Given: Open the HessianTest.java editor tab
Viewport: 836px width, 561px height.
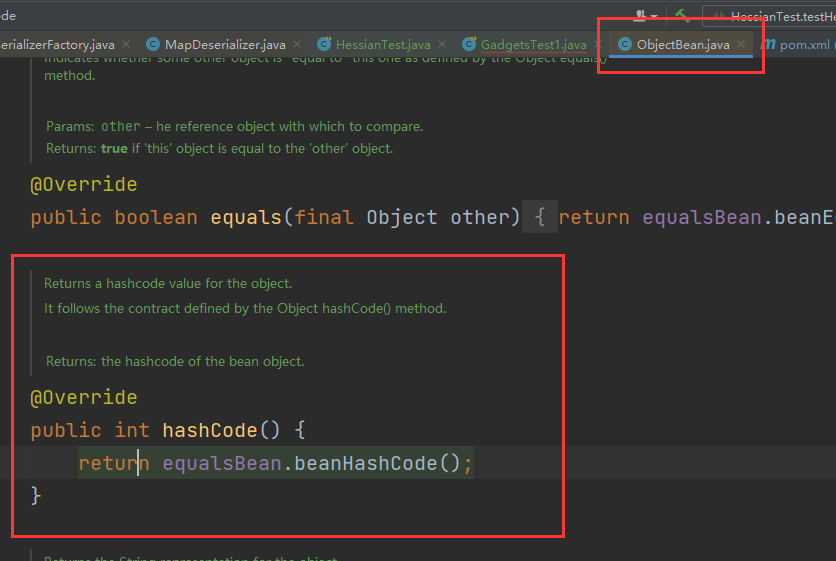Looking at the screenshot, I should coord(383,45).
